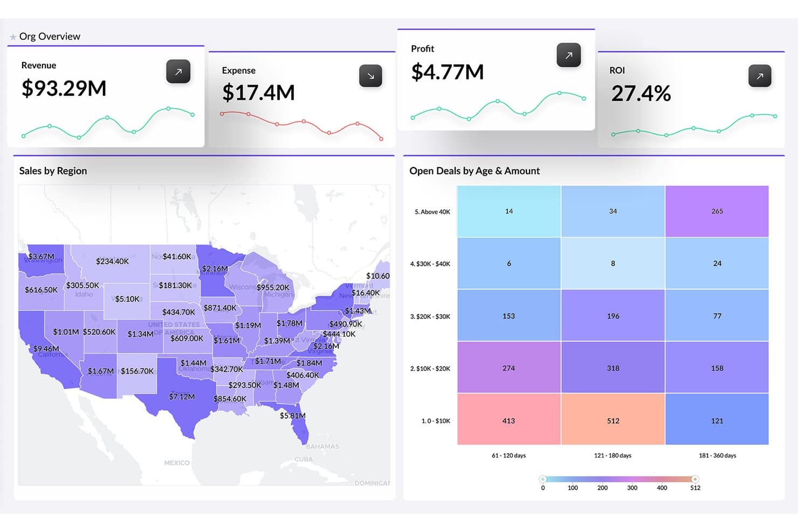Select the heatmap cell showing 153
Screen dimensions: 798x532
click(509, 315)
